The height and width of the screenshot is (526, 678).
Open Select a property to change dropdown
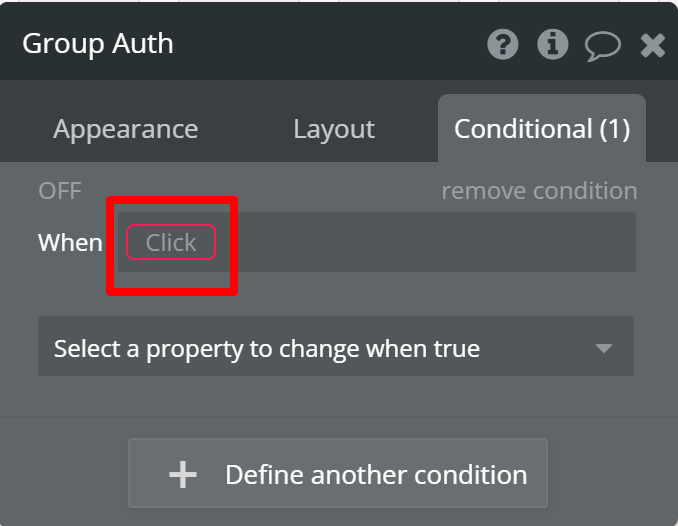pyautogui.click(x=336, y=346)
